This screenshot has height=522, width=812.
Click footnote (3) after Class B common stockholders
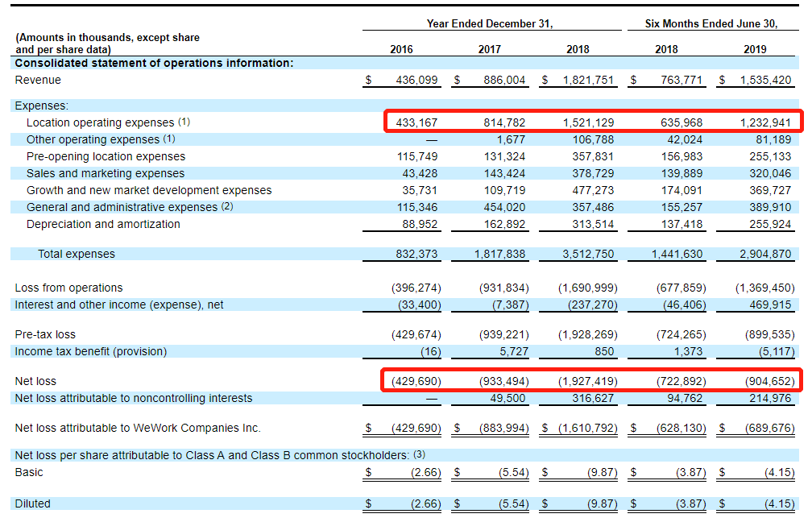pyautogui.click(x=419, y=455)
